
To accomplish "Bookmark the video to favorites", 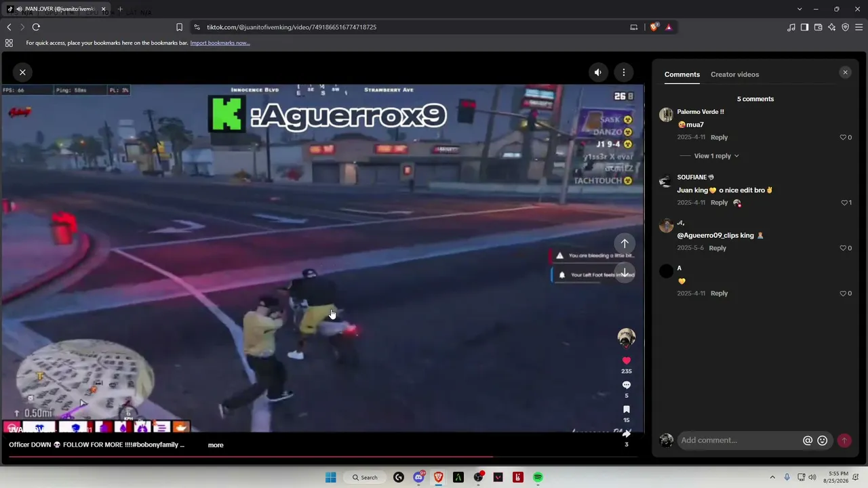I will (627, 409).
